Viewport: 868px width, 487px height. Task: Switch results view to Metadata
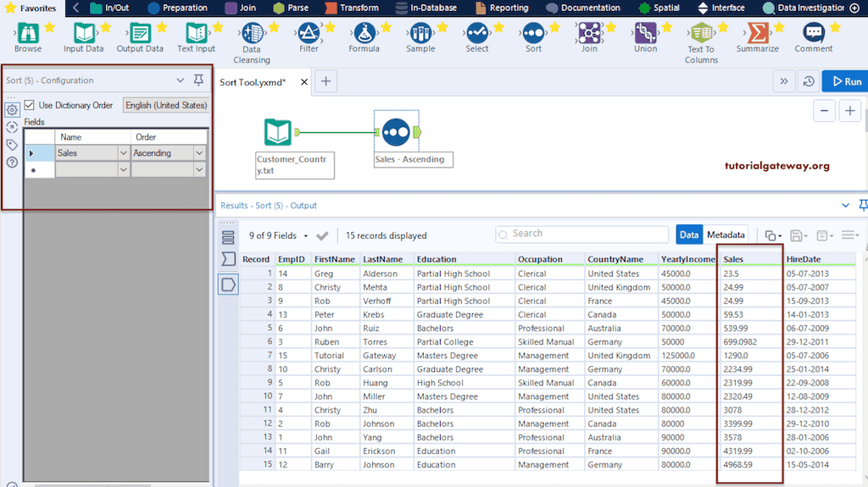726,235
